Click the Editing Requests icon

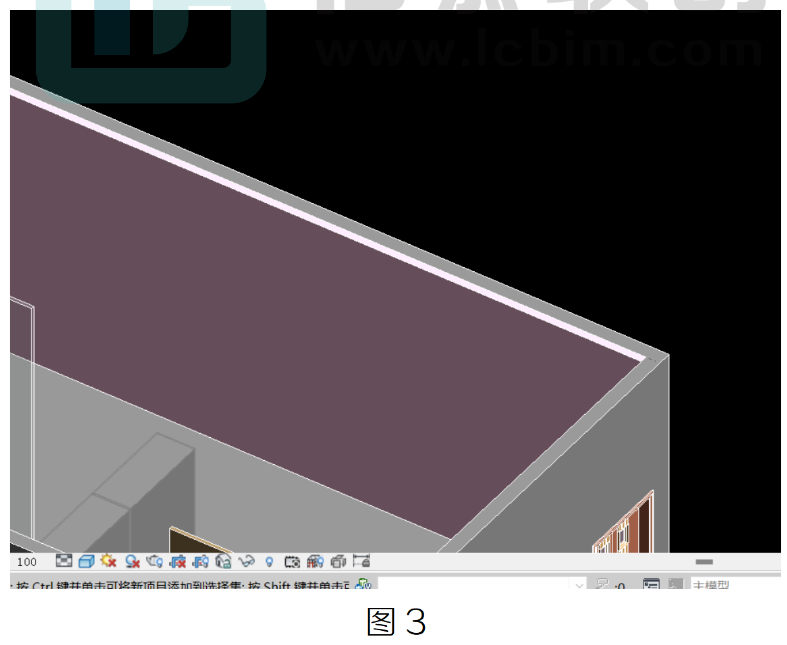pos(603,584)
